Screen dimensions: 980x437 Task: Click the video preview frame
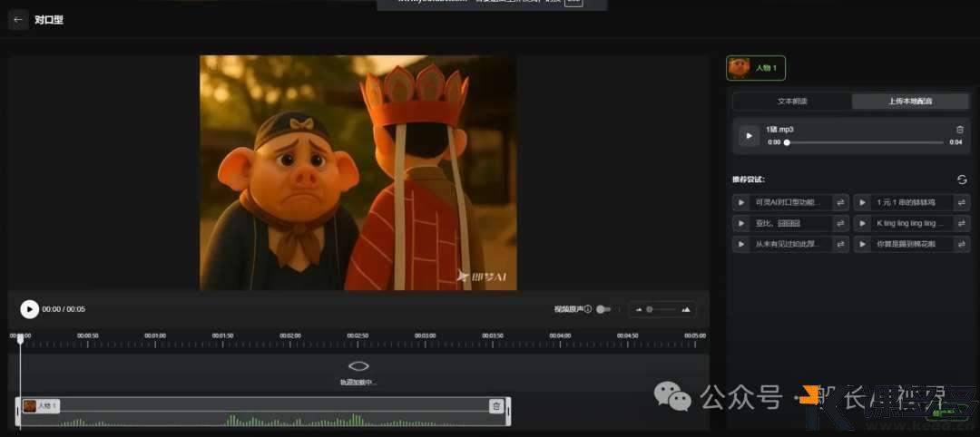click(x=358, y=172)
